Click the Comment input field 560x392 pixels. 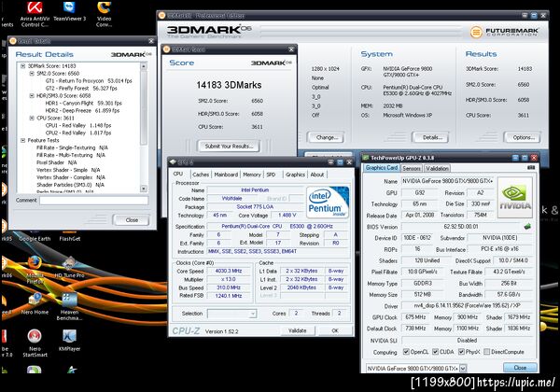tap(93, 201)
